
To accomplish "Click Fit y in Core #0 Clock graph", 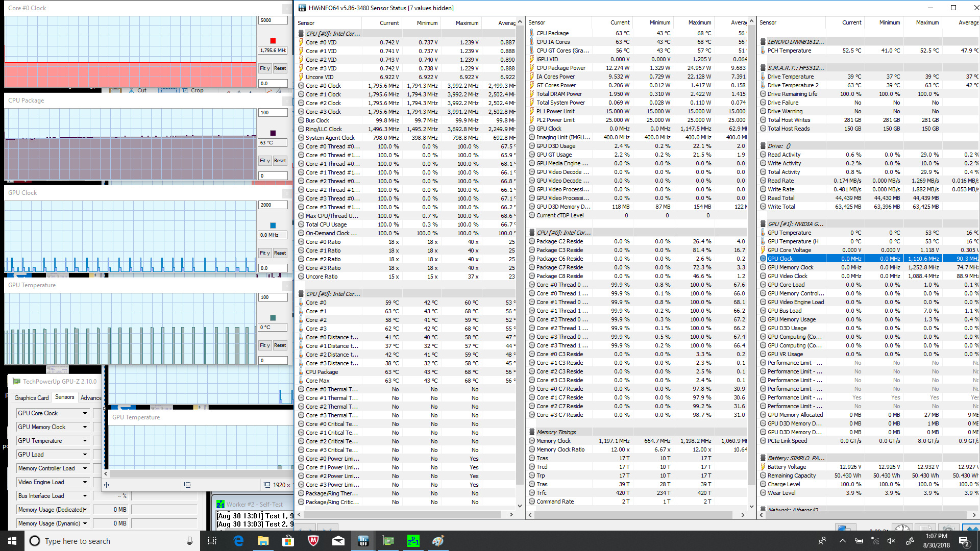I will tap(264, 68).
